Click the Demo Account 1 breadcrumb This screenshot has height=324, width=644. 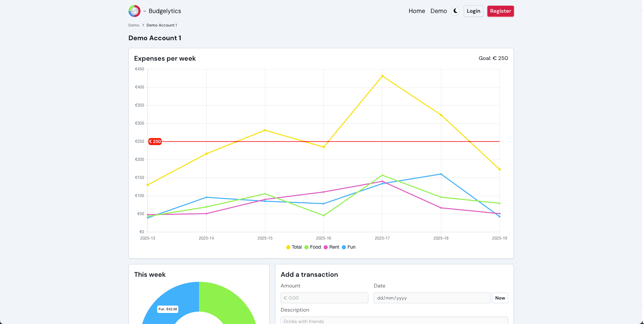click(x=162, y=25)
